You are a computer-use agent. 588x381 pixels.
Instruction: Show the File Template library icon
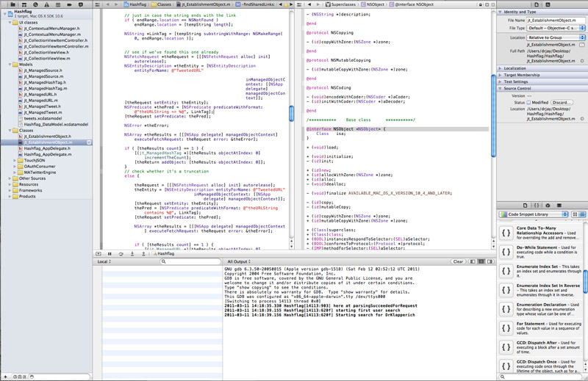(x=526, y=206)
